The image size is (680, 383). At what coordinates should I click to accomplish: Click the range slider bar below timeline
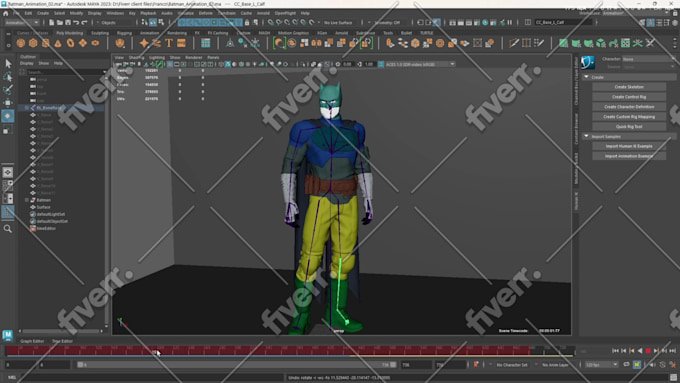click(x=236, y=365)
